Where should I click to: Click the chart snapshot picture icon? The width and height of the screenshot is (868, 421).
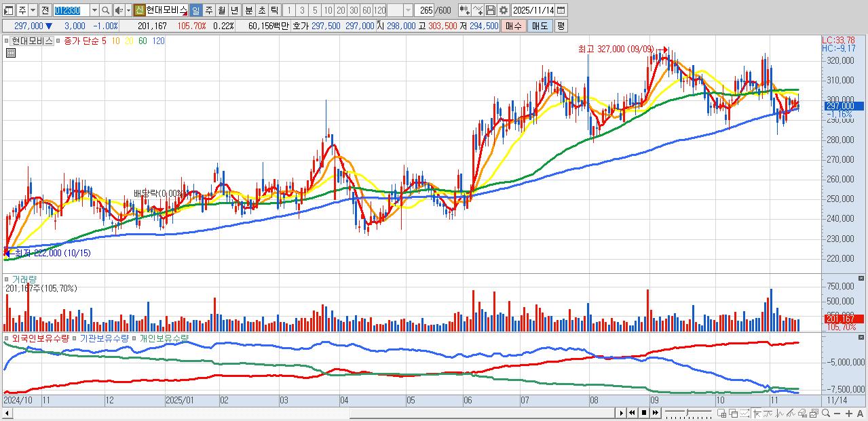pyautogui.click(x=814, y=413)
